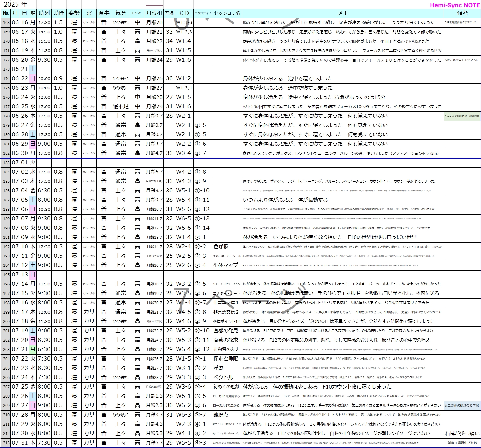Click the 非物質の友人 session cell
481x448 pixels.
pyautogui.click(x=227, y=349)
